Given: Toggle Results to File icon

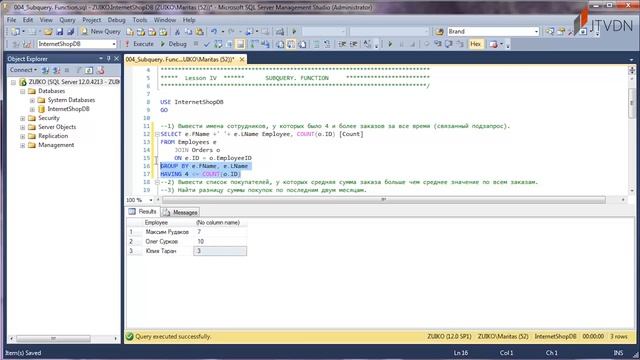Looking at the screenshot, I should click(x=302, y=44).
